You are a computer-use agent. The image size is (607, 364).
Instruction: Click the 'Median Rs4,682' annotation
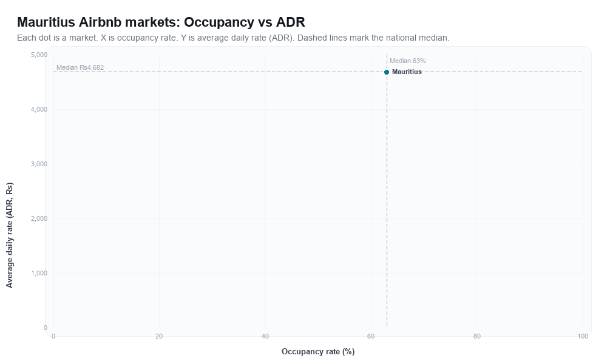point(80,67)
